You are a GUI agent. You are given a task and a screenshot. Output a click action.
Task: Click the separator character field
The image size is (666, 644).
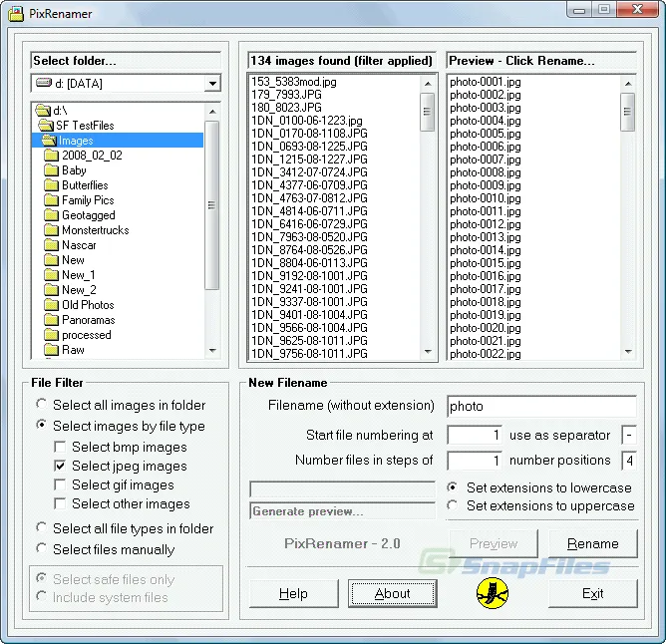tap(629, 436)
